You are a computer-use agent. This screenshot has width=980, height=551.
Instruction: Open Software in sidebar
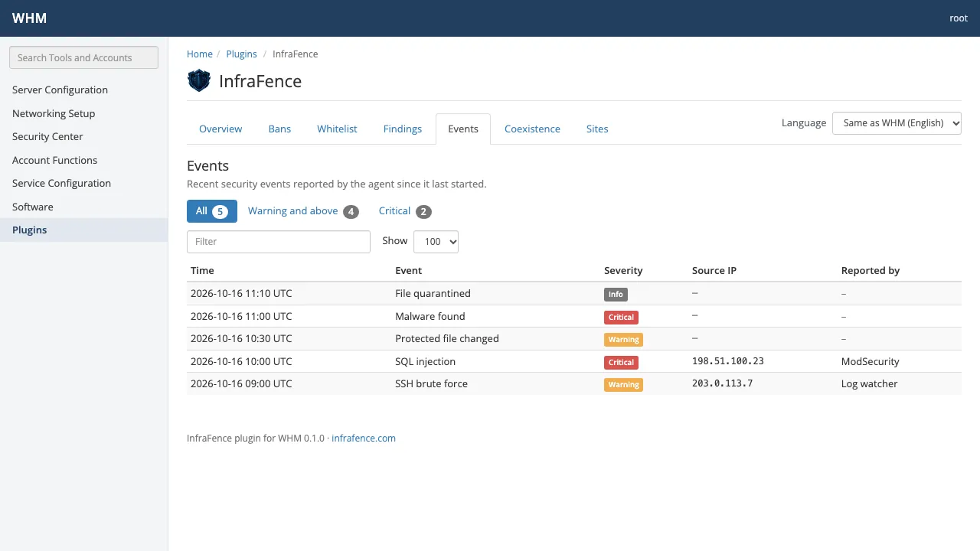pyautogui.click(x=83, y=207)
